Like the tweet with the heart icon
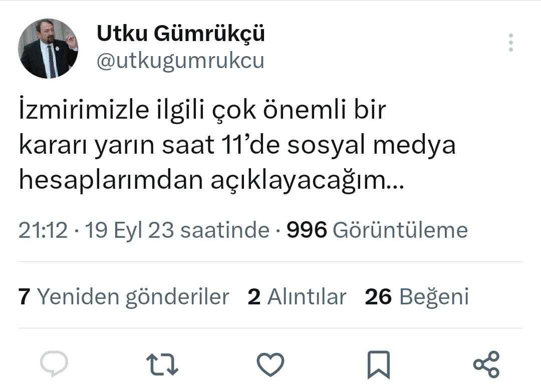The height and width of the screenshot is (392, 541). point(270,364)
